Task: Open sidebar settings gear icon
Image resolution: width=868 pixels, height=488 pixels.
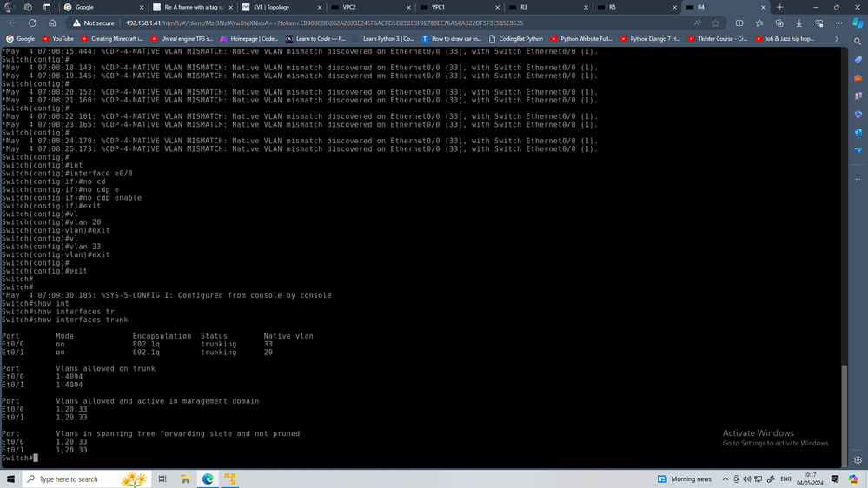Action: point(858,460)
